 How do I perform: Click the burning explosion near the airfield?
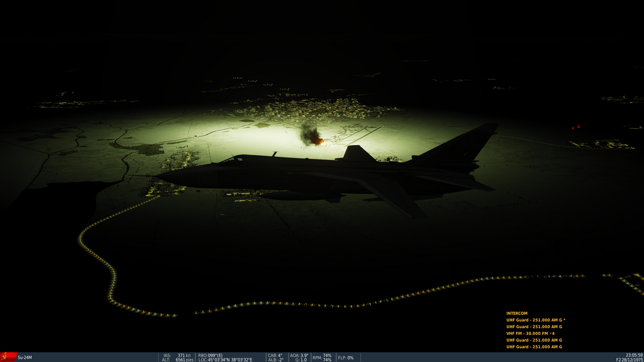pos(313,136)
